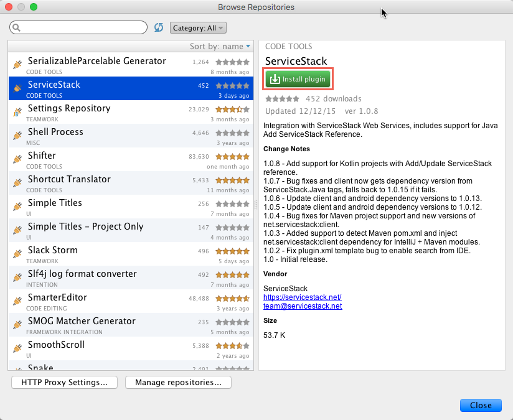This screenshot has width=513, height=420.
Task: Click the search magnifier icon
Action: (x=17, y=28)
